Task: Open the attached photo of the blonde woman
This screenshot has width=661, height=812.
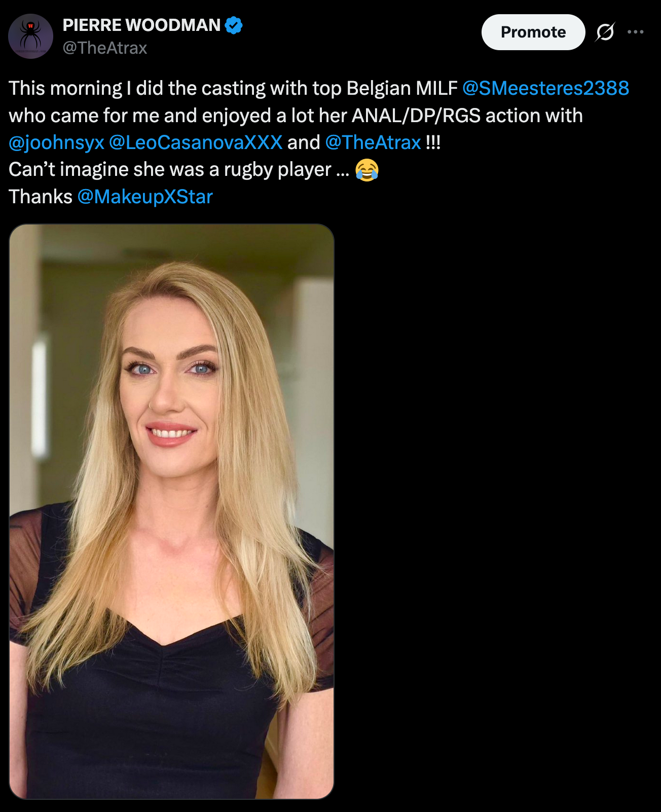Action: (172, 511)
